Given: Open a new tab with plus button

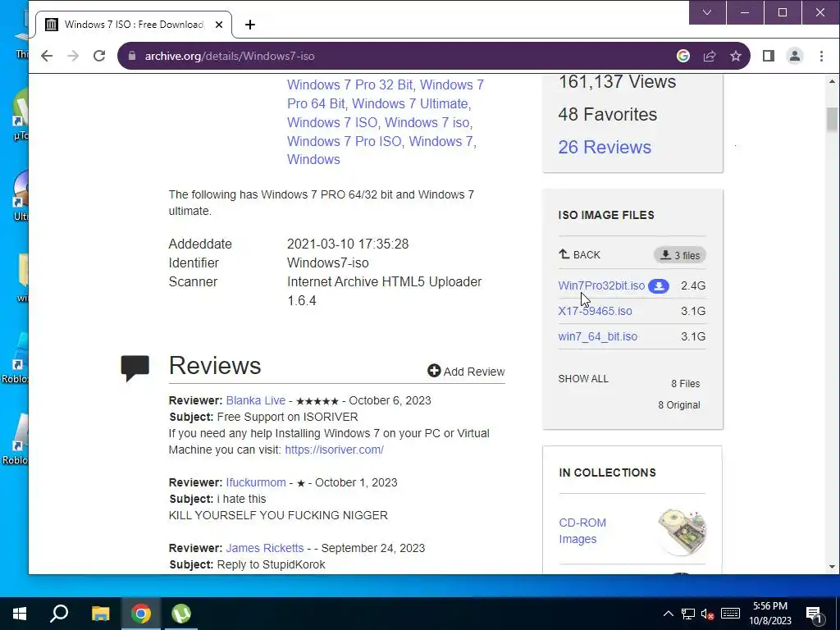Looking at the screenshot, I should click(x=249, y=25).
